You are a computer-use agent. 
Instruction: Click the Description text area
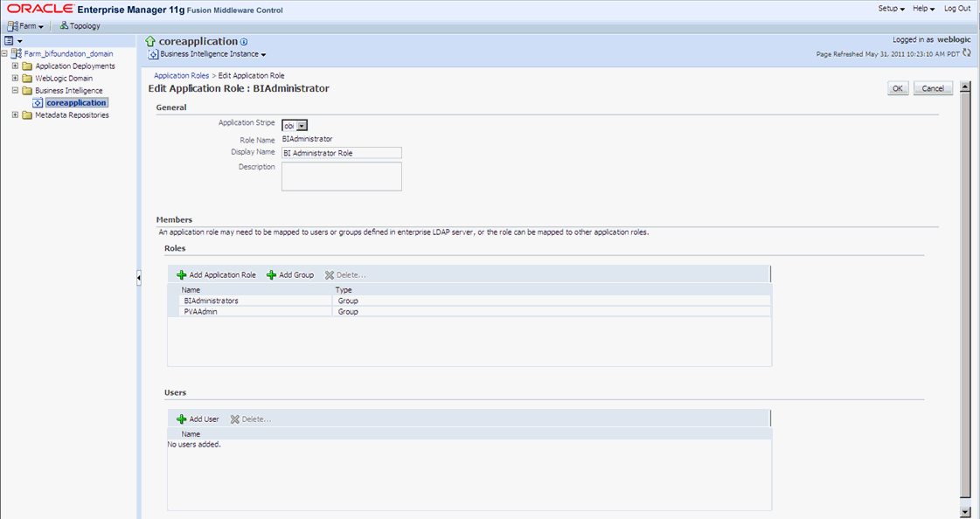341,176
